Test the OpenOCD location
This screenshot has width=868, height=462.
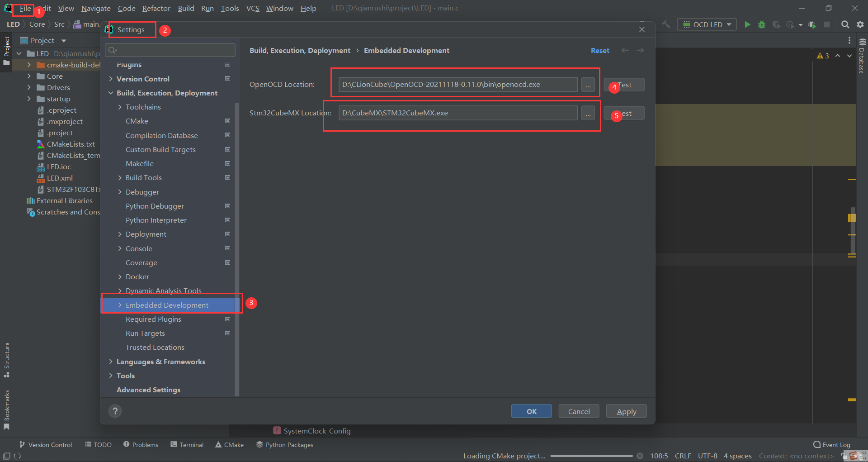click(624, 85)
